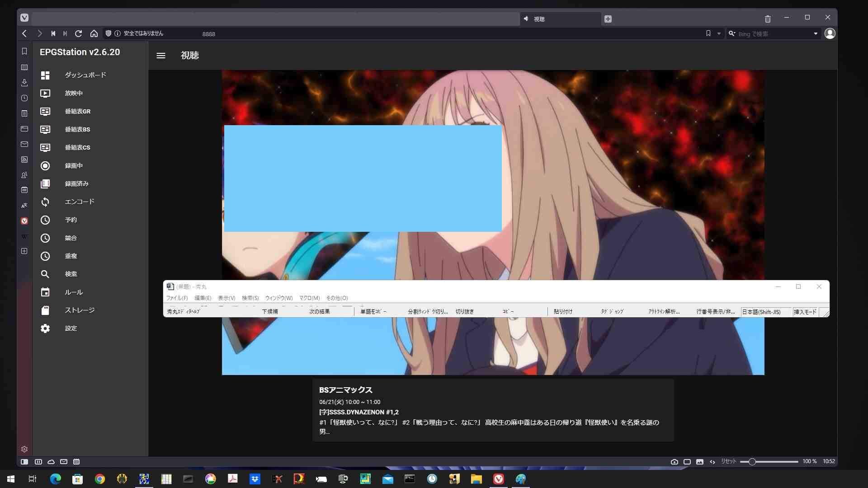Reload the page with the refresh icon
Screen dimensions: 868x488
point(78,33)
